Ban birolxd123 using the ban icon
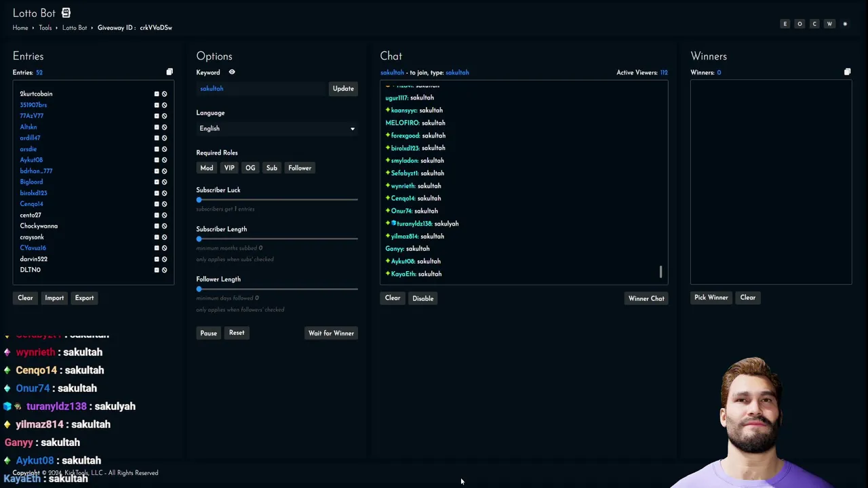 tap(164, 193)
